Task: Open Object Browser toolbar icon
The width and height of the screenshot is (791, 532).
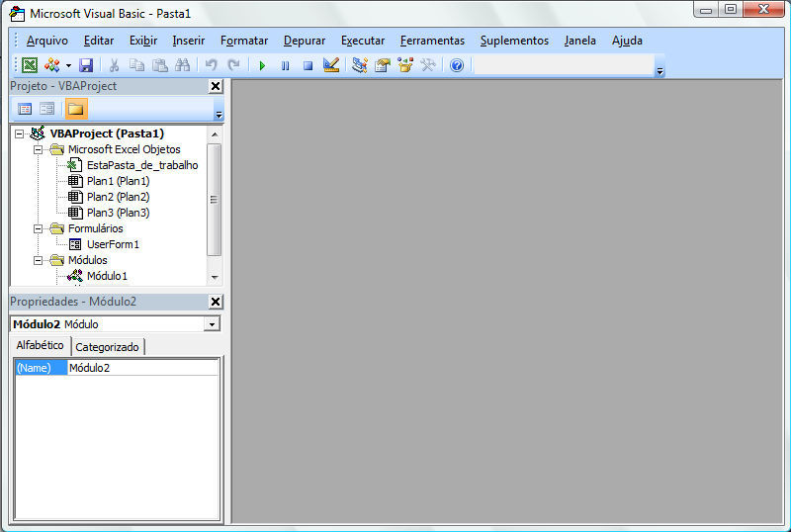Action: tap(405, 65)
